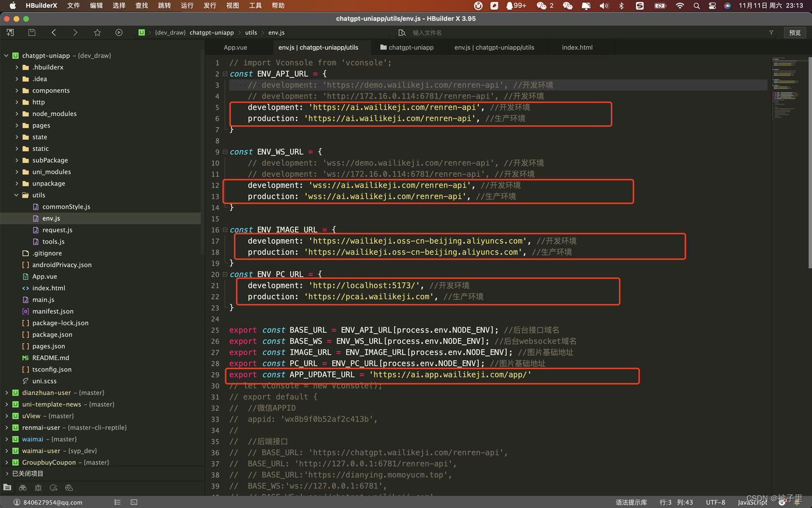This screenshot has height=508, width=812.
Task: Click the chatgpt-uniapp breadcrumb segment
Action: [x=211, y=33]
